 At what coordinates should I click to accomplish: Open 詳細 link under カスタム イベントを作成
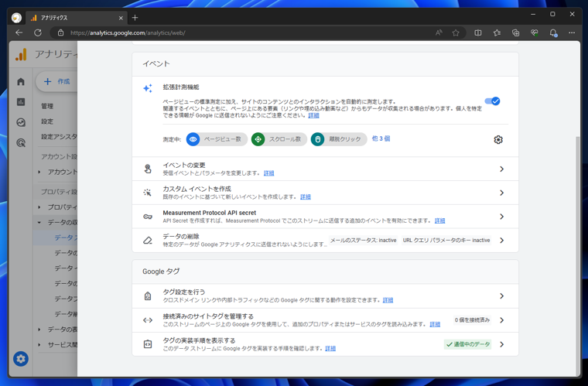click(x=306, y=196)
